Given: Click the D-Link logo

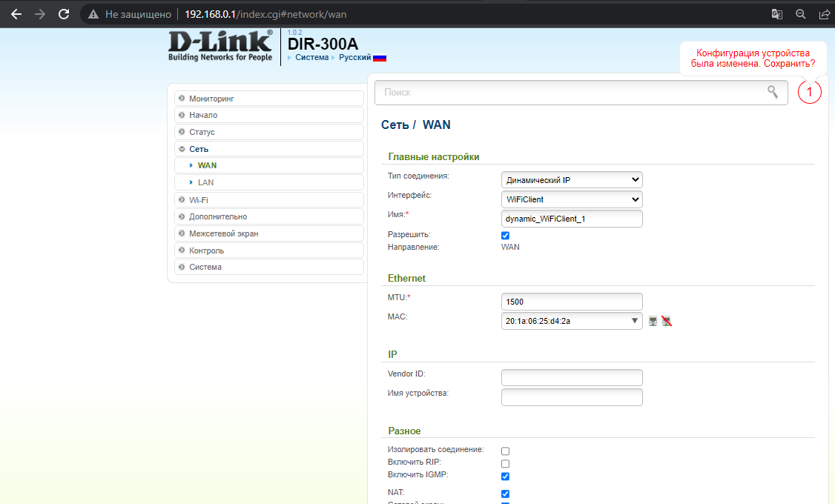Looking at the screenshot, I should [220, 46].
